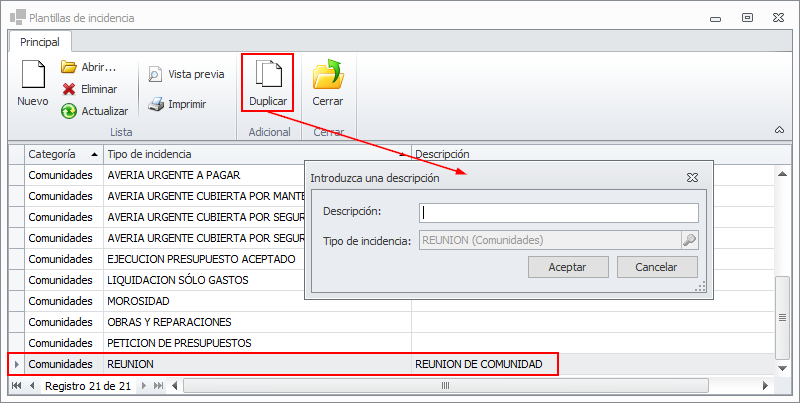Viewport: 800px width, 403px height.
Task: Print the list with Imprimir
Action: pyautogui.click(x=177, y=104)
